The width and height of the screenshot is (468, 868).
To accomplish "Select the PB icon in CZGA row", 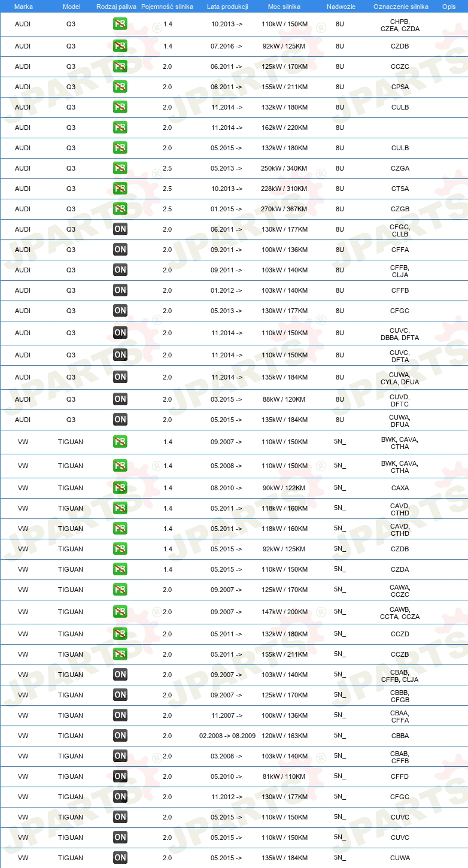I will click(120, 168).
